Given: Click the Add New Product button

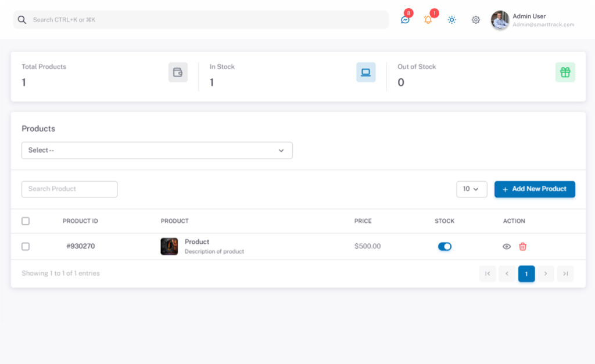Looking at the screenshot, I should [x=535, y=189].
